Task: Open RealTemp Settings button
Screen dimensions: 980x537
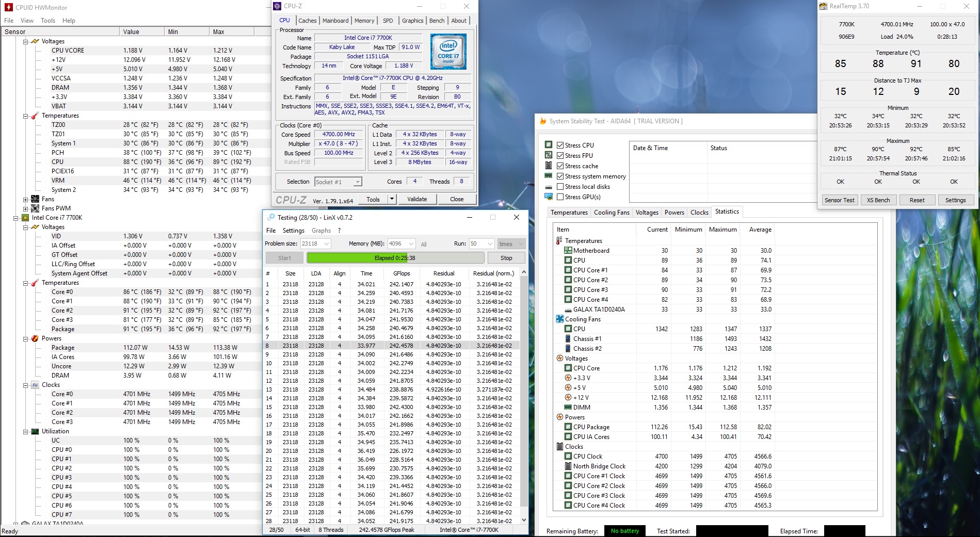Action: (955, 200)
